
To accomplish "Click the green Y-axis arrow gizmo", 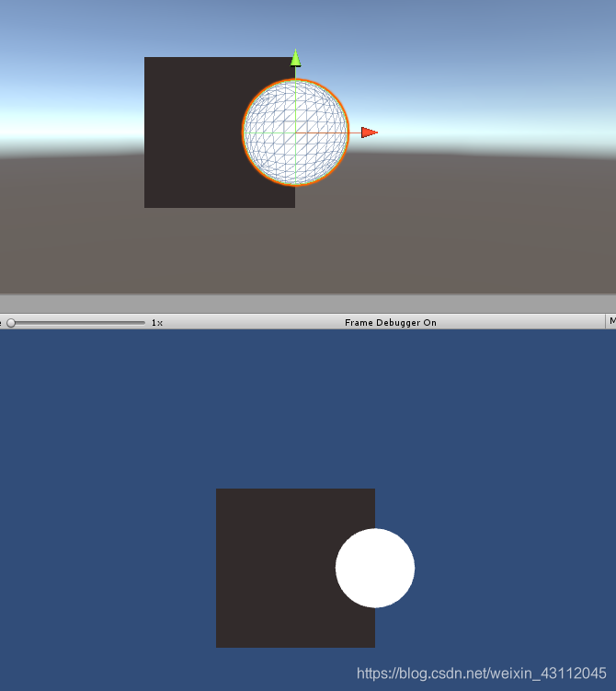I will [295, 58].
